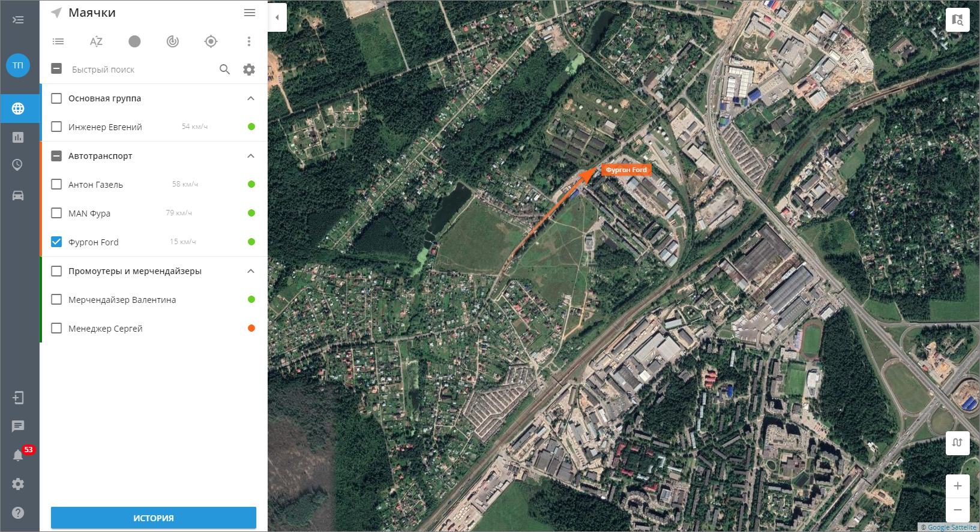Open the Маячки panel hamburger menu
This screenshot has height=532, width=980.
click(x=250, y=13)
